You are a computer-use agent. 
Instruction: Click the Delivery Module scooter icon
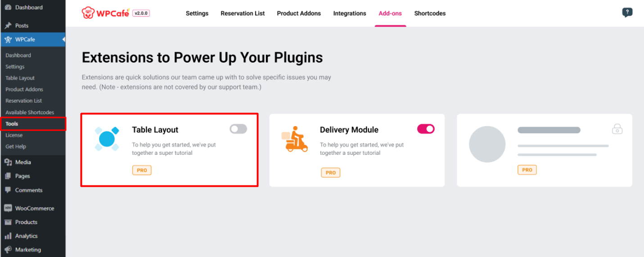click(295, 139)
